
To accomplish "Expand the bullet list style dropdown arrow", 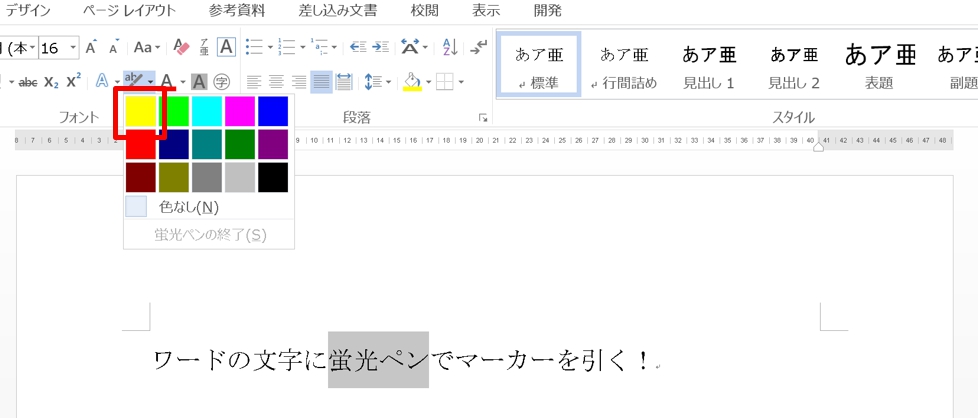I will pyautogui.click(x=270, y=47).
